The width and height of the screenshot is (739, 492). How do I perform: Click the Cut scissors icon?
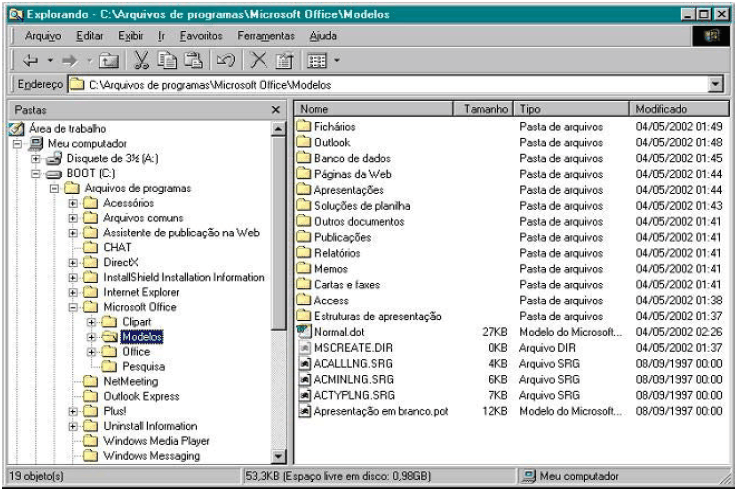click(141, 60)
